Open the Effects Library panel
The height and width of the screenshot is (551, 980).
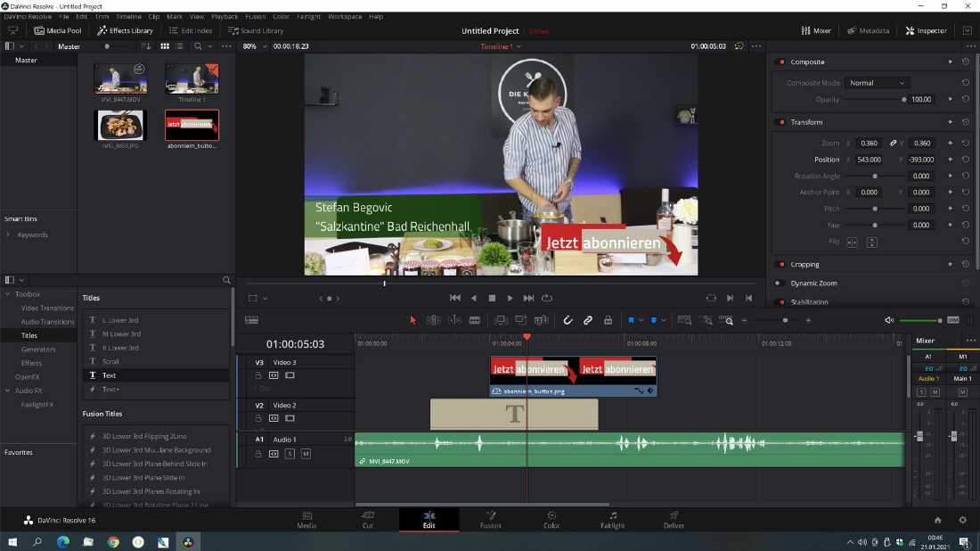point(125,30)
